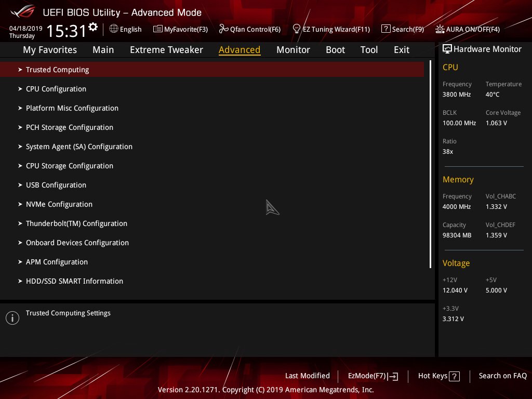Image resolution: width=532 pixels, height=399 pixels.
Task: Click the Hot Keys question mark icon
Action: (x=454, y=376)
